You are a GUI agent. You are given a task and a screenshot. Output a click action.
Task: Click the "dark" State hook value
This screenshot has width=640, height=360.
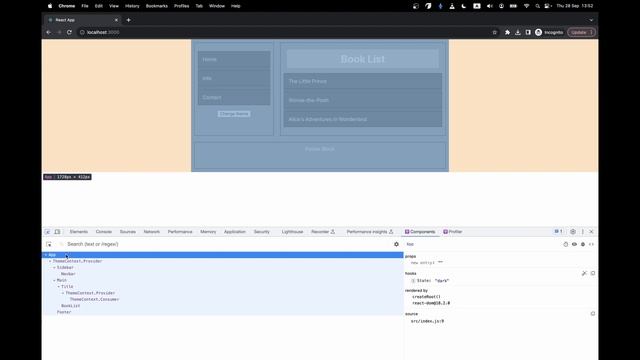point(442,281)
